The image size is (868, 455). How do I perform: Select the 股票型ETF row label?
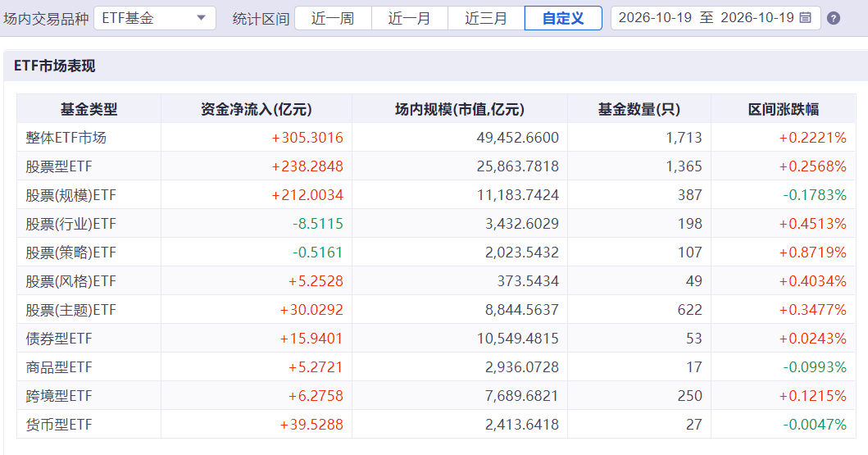59,166
